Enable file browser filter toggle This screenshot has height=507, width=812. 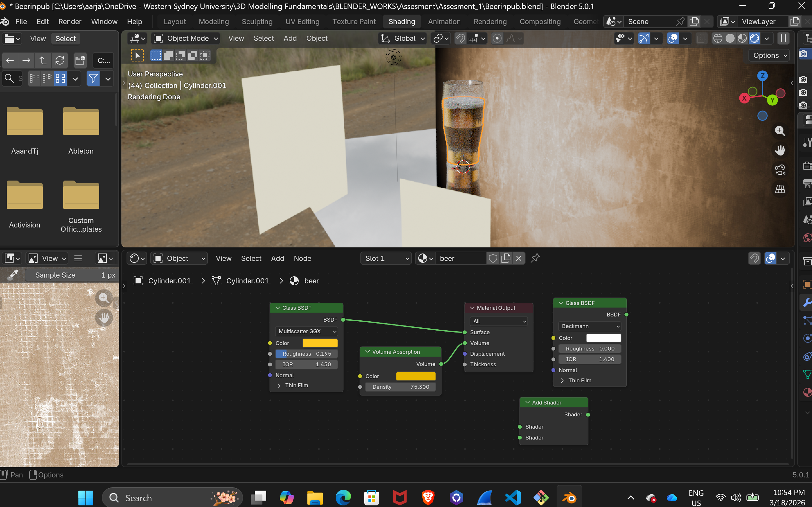pos(93,79)
